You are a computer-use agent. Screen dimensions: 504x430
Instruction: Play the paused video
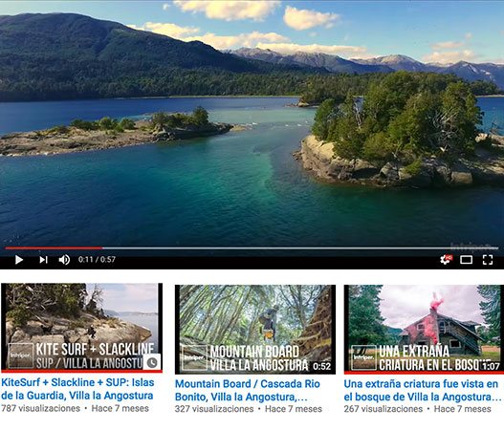(19, 260)
